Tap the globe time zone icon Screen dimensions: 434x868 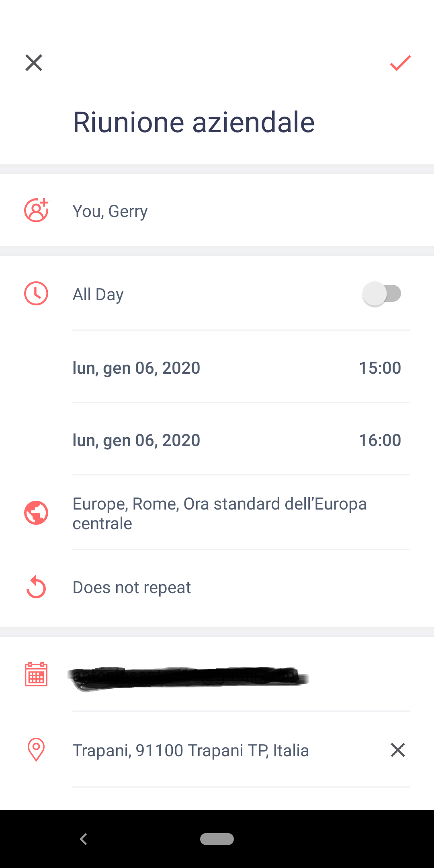click(36, 513)
